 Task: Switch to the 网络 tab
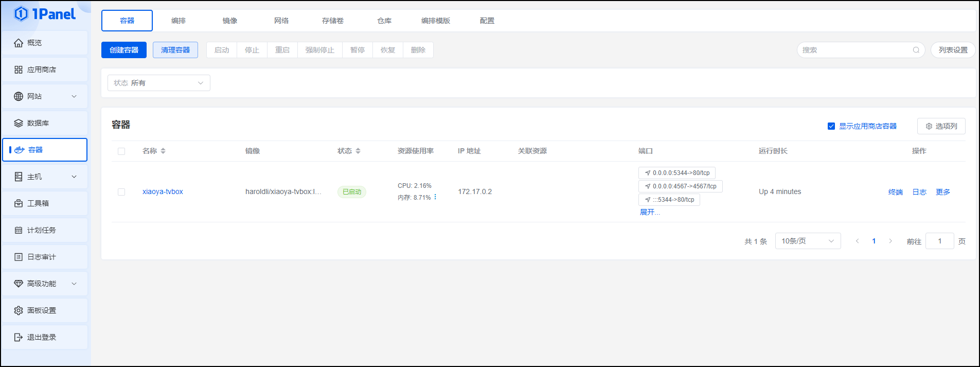coord(281,21)
